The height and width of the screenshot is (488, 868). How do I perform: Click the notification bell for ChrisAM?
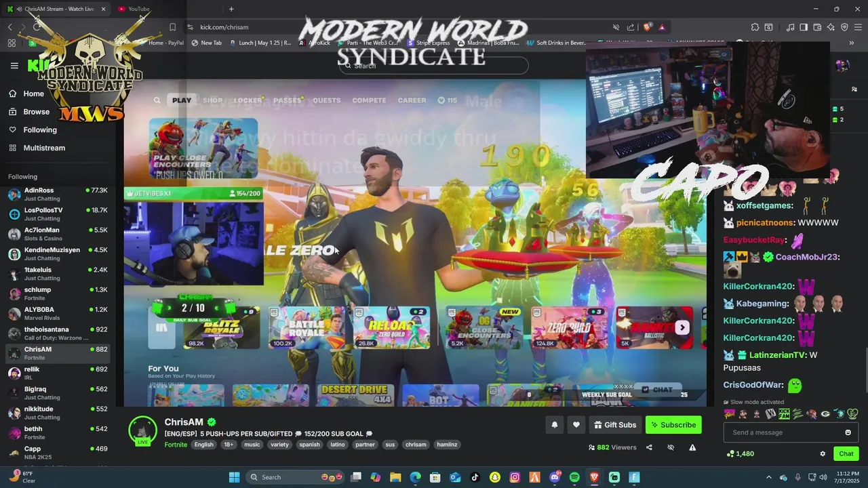coord(554,425)
